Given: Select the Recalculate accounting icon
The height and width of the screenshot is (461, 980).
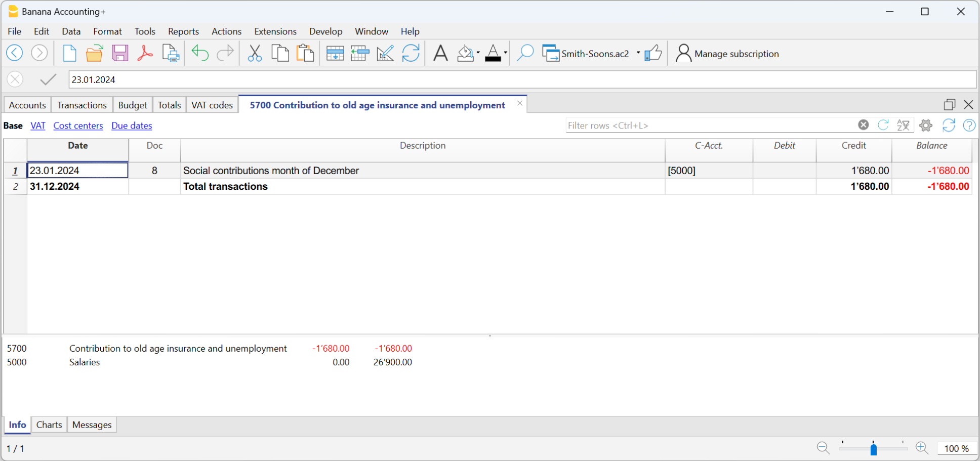Looking at the screenshot, I should coord(411,53).
